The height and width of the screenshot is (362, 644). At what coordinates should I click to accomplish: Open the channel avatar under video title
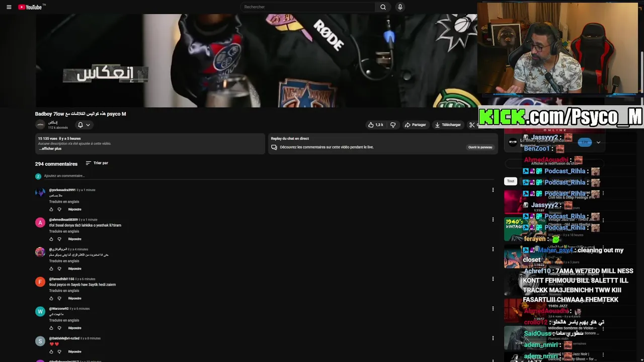tap(40, 125)
